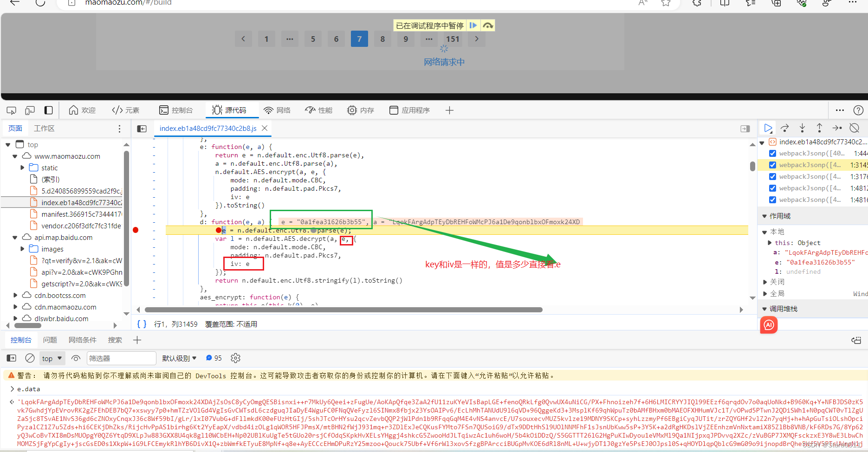Step into next function call
This screenshot has height=452, width=868.
coord(802,128)
